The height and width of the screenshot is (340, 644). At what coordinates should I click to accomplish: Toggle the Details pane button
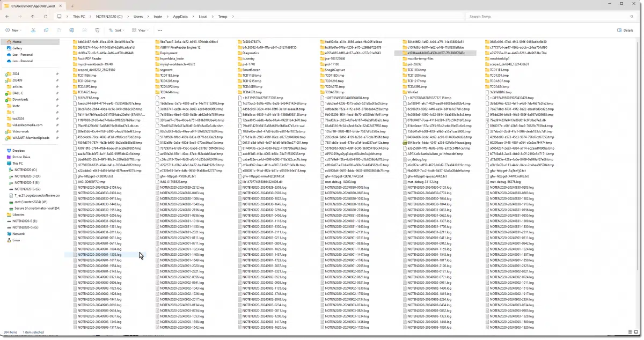tap(626, 31)
